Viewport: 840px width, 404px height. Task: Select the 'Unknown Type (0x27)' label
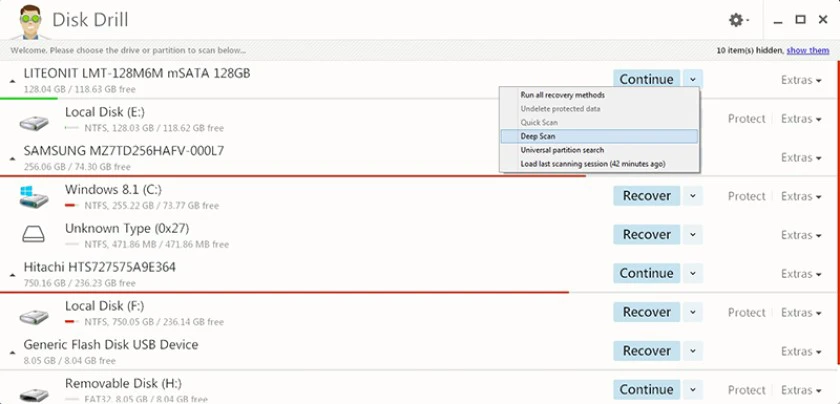point(127,228)
